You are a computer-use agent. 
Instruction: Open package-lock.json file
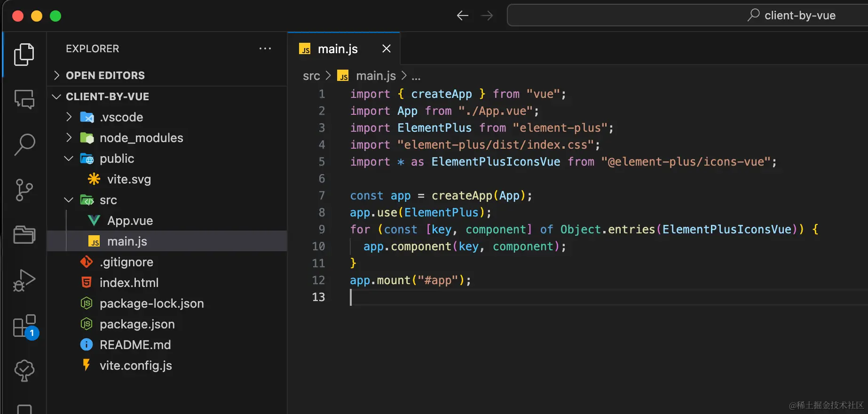pyautogui.click(x=151, y=303)
